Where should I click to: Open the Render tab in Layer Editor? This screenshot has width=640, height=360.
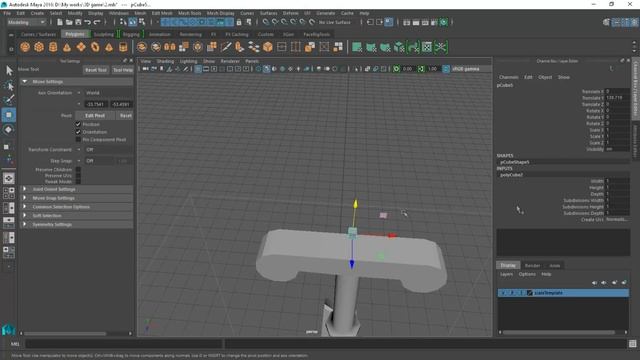coord(532,266)
